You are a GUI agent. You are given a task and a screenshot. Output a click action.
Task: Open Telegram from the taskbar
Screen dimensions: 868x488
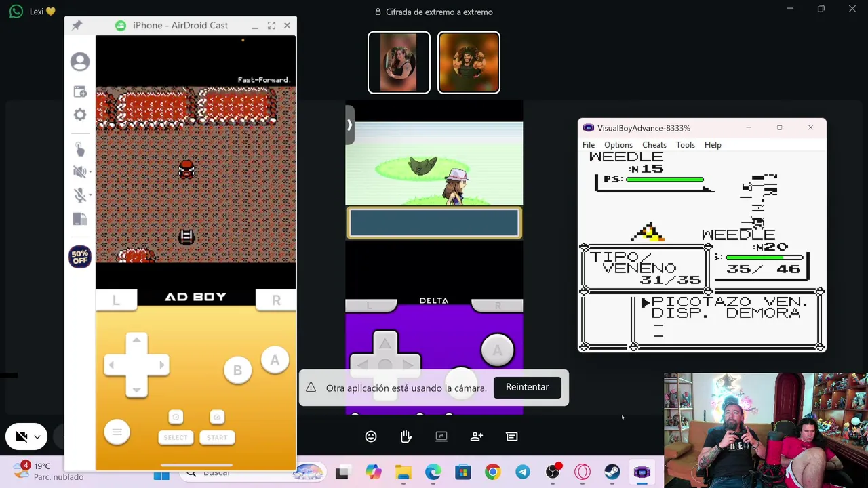tap(522, 472)
